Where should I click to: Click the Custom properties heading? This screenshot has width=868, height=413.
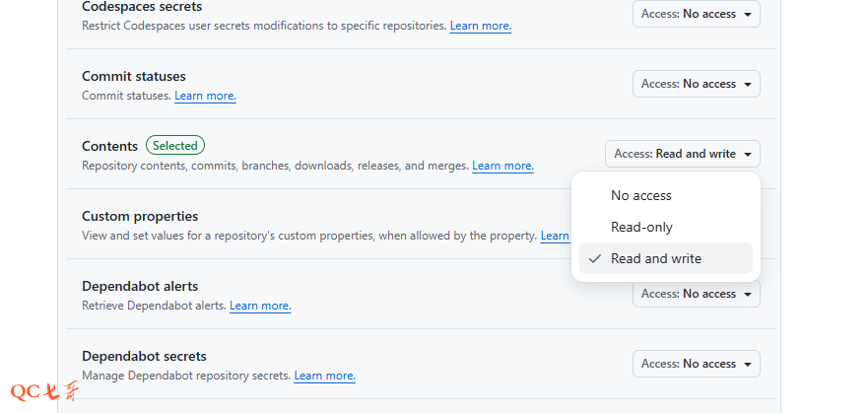point(140,216)
